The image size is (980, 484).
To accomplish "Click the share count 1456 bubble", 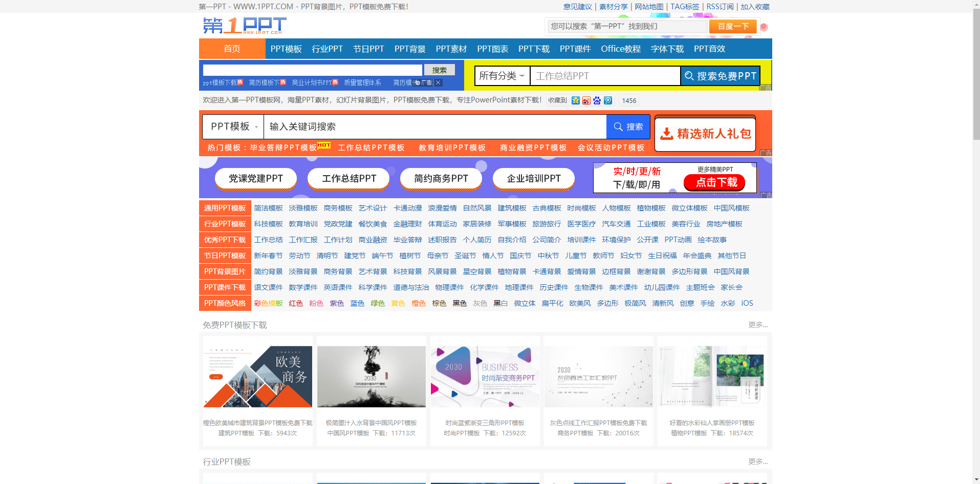I will pos(629,100).
